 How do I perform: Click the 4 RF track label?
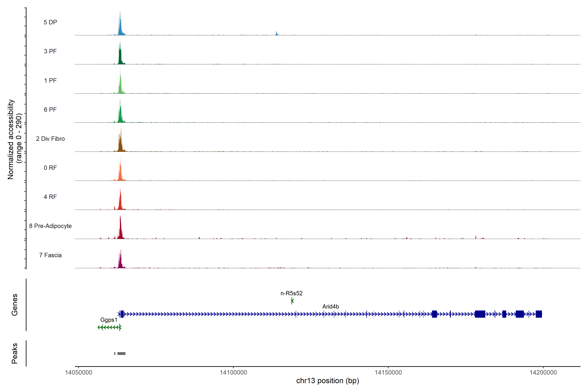50,197
